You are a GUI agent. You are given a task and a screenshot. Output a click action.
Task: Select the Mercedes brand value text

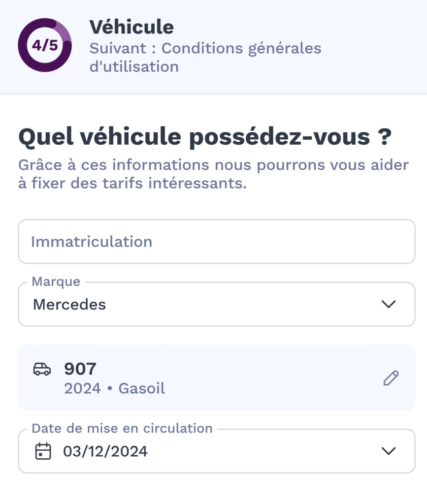pyautogui.click(x=69, y=305)
